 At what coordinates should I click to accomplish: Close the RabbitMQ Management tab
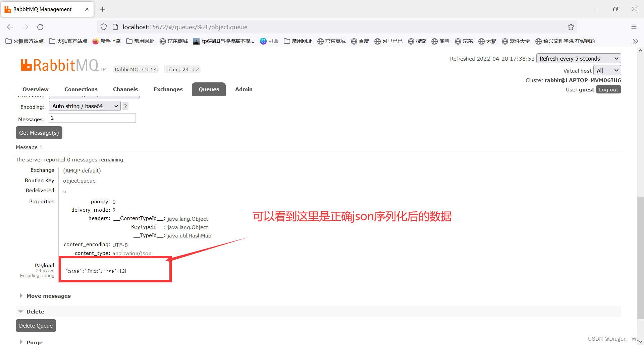87,9
